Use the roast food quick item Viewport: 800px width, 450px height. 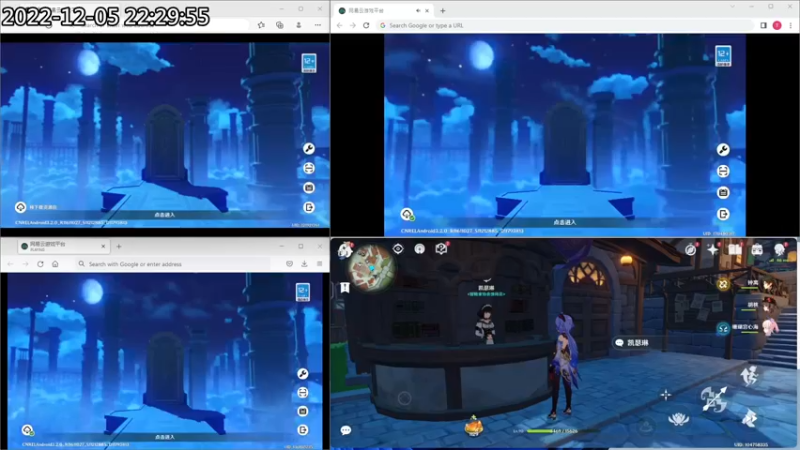click(x=473, y=426)
